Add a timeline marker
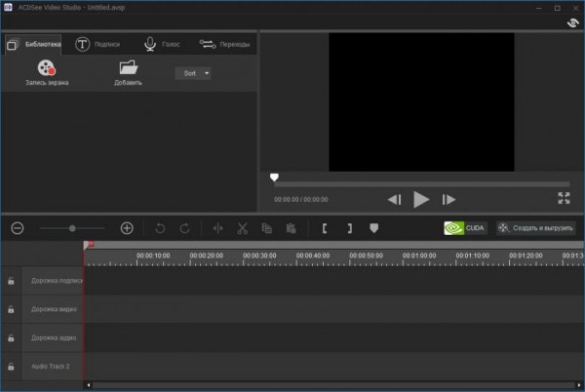585x392 pixels. coord(373,228)
